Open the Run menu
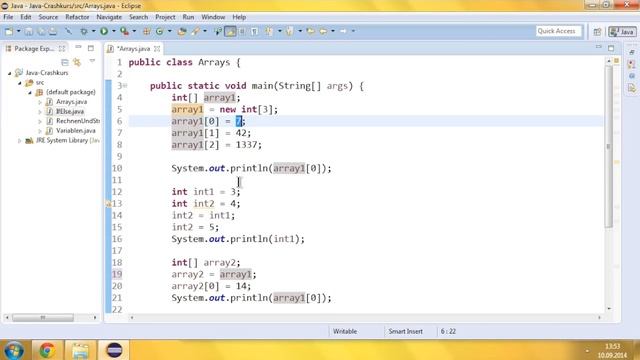 pyautogui.click(x=188, y=17)
